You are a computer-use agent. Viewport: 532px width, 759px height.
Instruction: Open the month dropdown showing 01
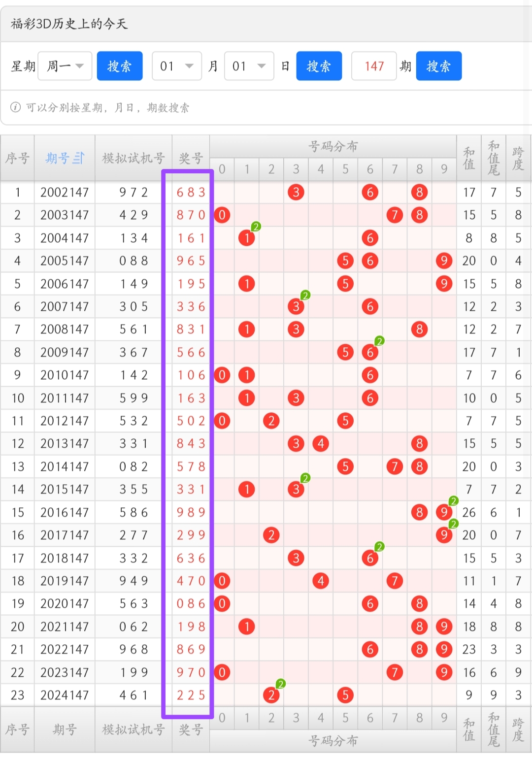coord(177,66)
